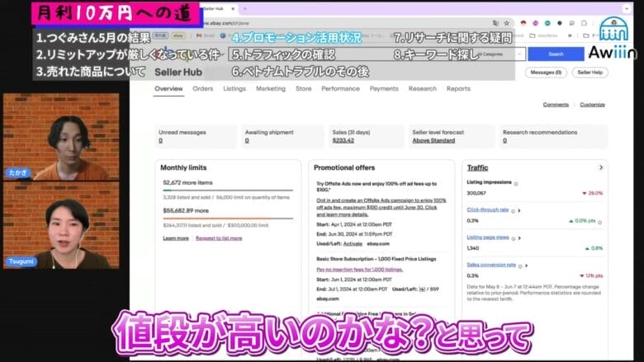Click the Seller Help button

coord(590,73)
